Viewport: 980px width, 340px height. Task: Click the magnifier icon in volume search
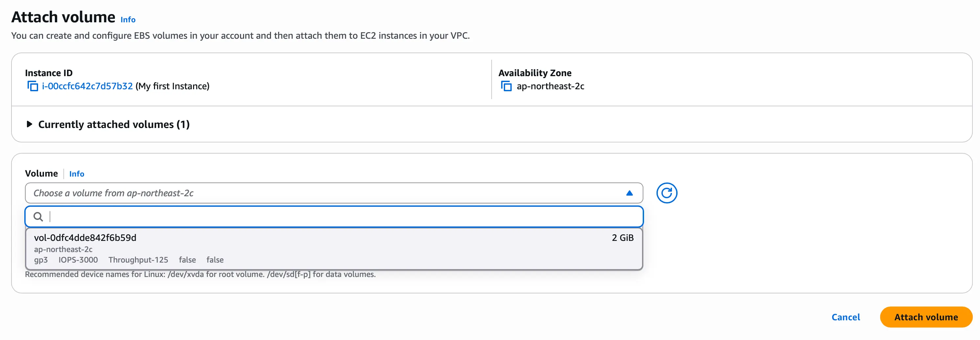[x=38, y=217]
